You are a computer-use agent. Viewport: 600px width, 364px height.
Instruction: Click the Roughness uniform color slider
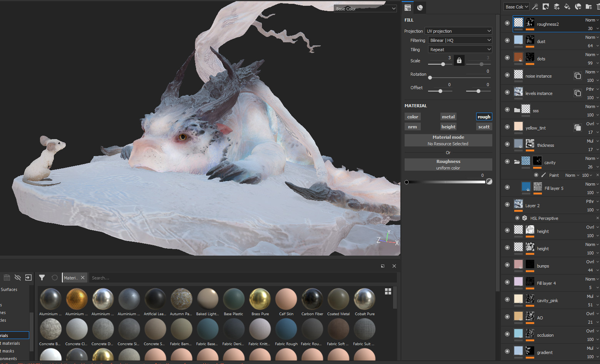[x=445, y=182]
